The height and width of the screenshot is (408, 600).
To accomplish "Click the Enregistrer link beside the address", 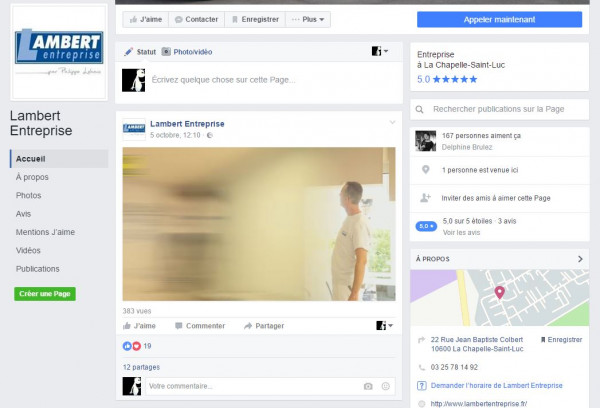I will point(561,339).
